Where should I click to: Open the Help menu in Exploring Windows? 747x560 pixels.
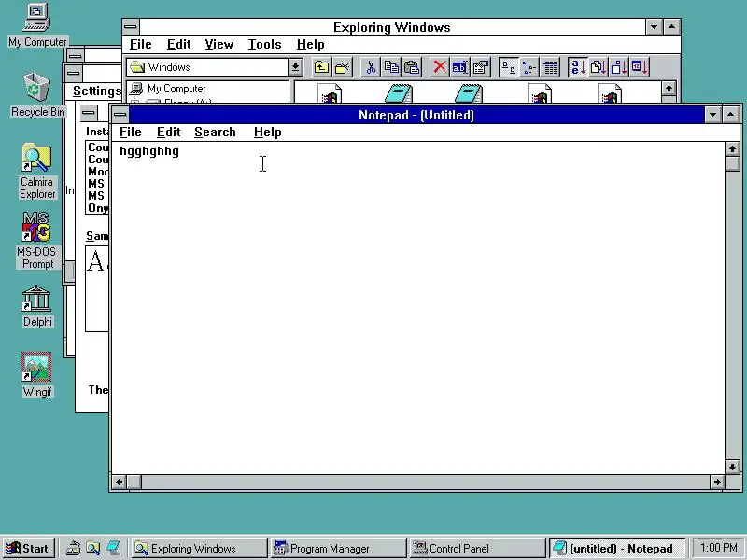[x=311, y=44]
